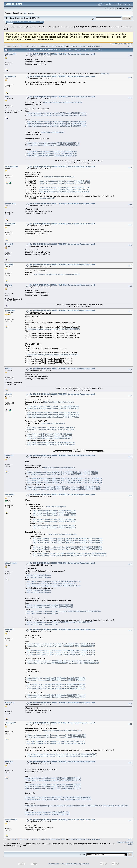This screenshot has height=868, width=137.
Task: Open Tester121's profile icon
Action: tap(7, 472)
